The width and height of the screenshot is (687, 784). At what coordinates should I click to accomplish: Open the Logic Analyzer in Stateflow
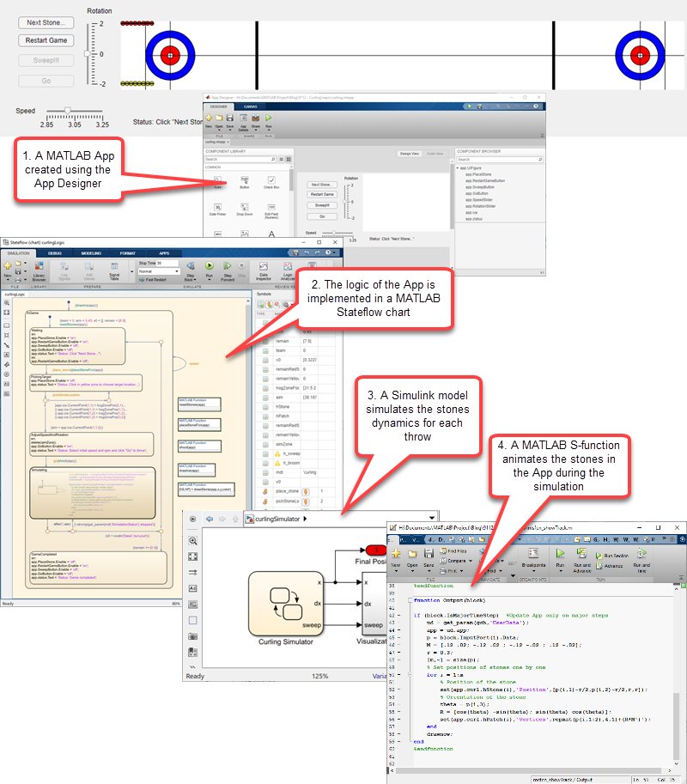coord(288,270)
